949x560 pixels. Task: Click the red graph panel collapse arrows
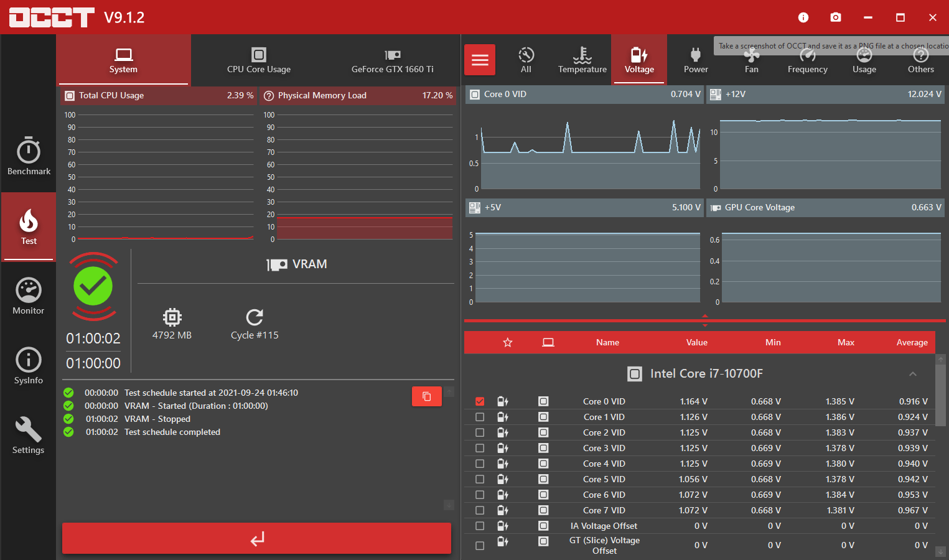[x=705, y=320]
